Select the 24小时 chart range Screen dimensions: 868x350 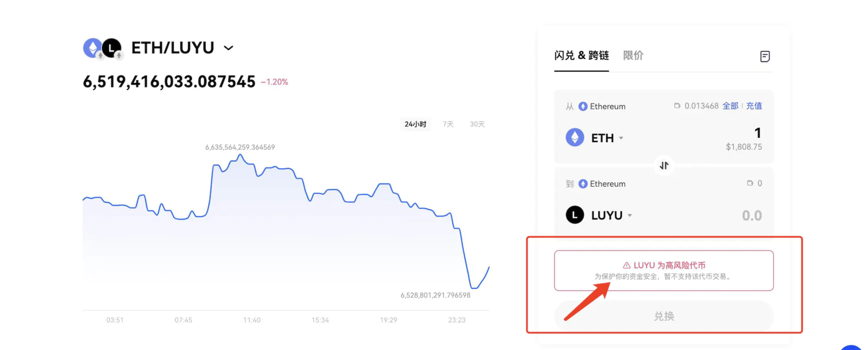pyautogui.click(x=415, y=124)
